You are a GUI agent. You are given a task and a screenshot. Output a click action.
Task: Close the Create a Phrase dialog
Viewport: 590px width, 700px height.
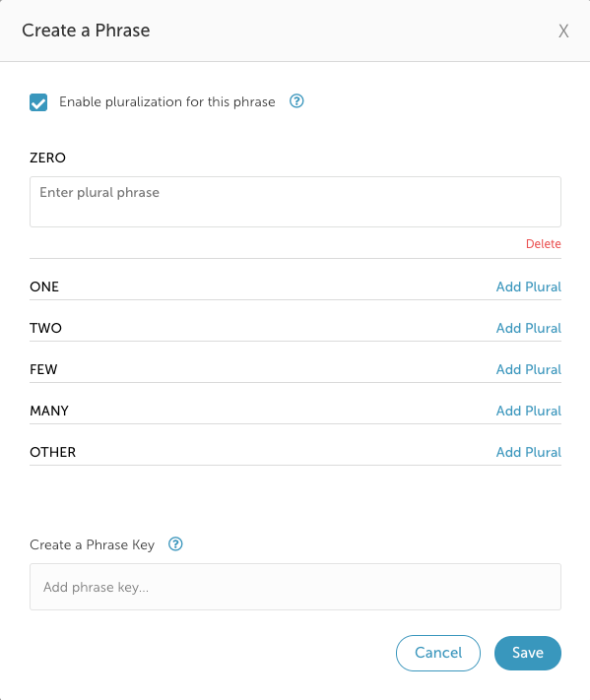pyautogui.click(x=563, y=31)
